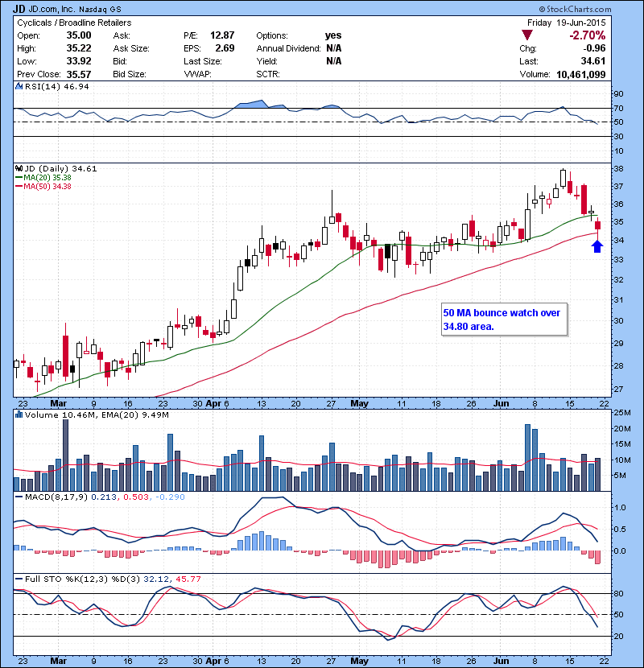
Task: Click the date Friday 19-Jun-2015
Action: (566, 23)
